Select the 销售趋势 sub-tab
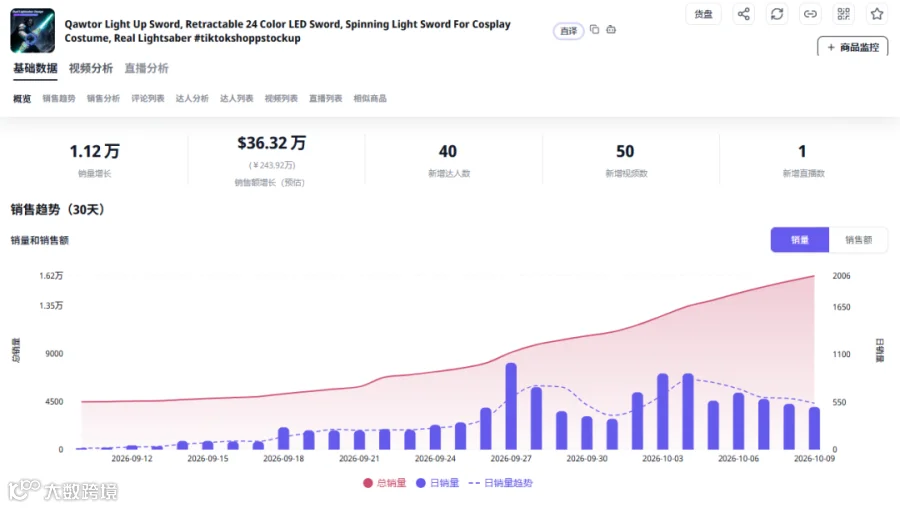The width and height of the screenshot is (900, 508). click(59, 99)
